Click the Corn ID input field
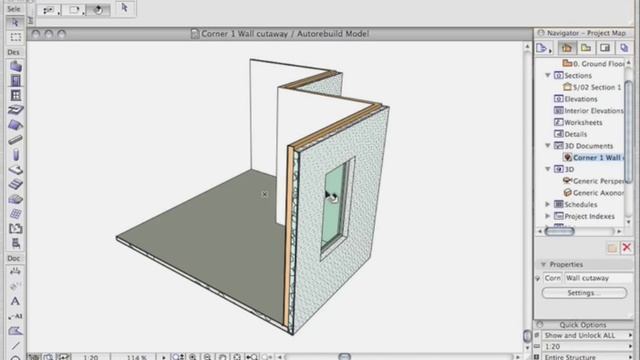 click(x=553, y=278)
